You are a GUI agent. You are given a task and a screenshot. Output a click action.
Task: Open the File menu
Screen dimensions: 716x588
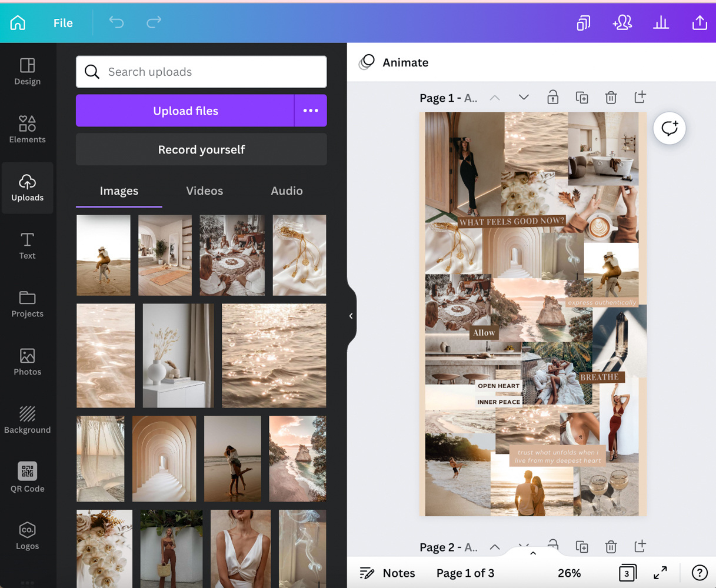click(63, 23)
